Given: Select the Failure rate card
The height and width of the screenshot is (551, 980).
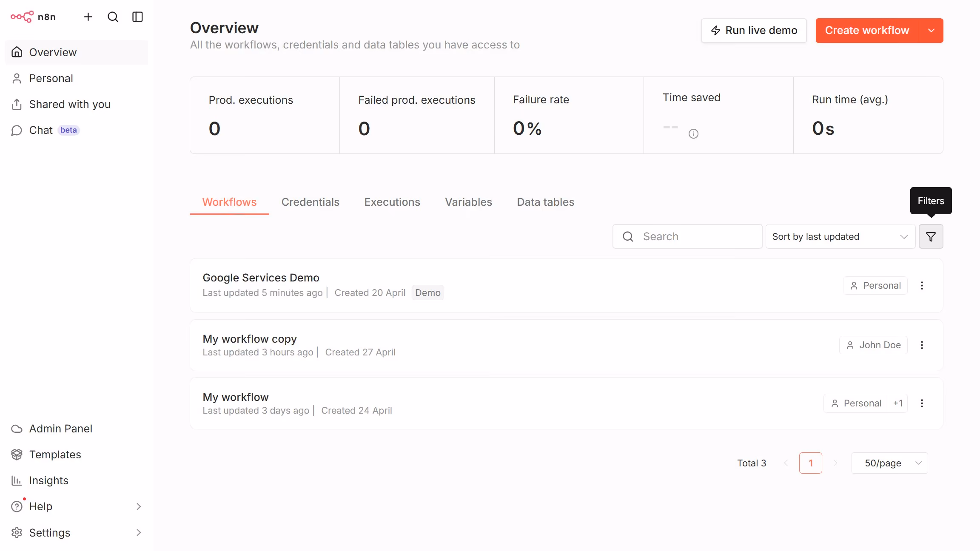Looking at the screenshot, I should (x=569, y=115).
